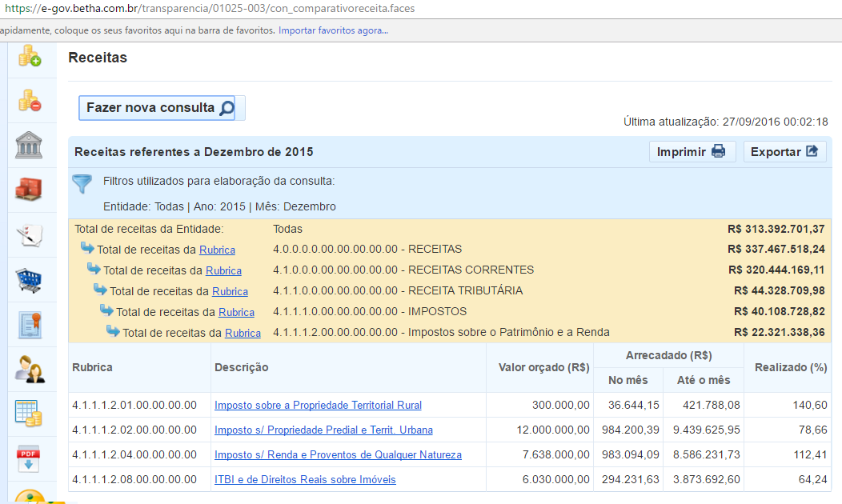Viewport: 842px width, 504px height.
Task: Open Imposto sobre a Propriedade Territorial Rural
Action: (x=318, y=406)
